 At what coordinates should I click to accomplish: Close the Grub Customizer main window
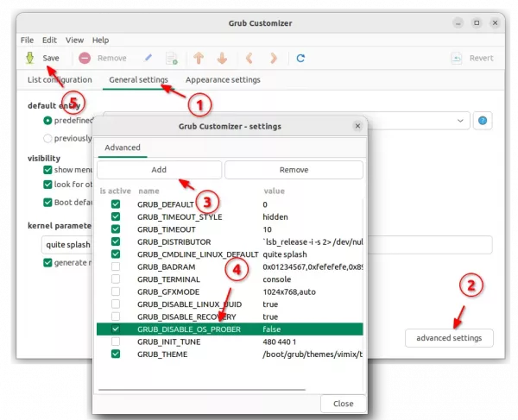495,23
